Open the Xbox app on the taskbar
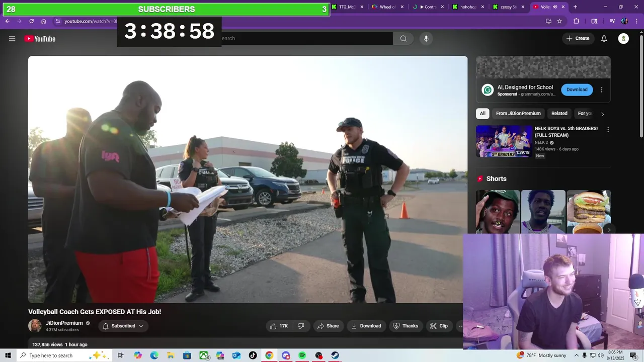 click(x=204, y=355)
